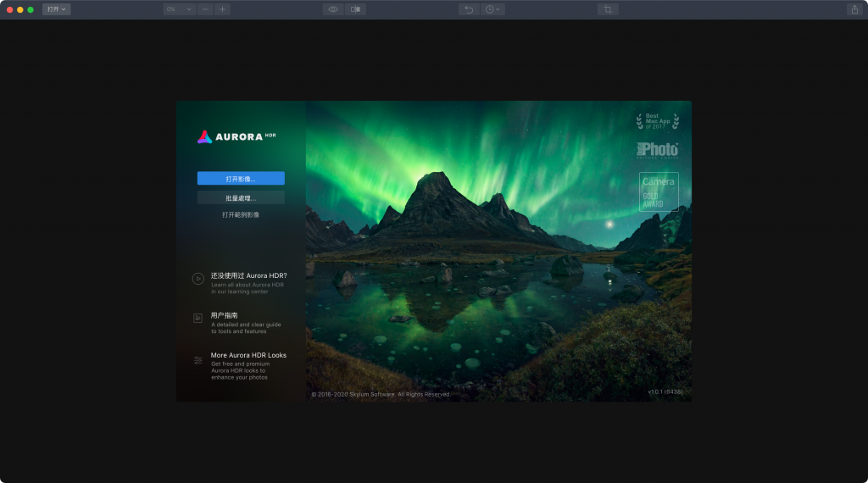Open the 打开 dropdown in toolbar

pyautogui.click(x=57, y=9)
